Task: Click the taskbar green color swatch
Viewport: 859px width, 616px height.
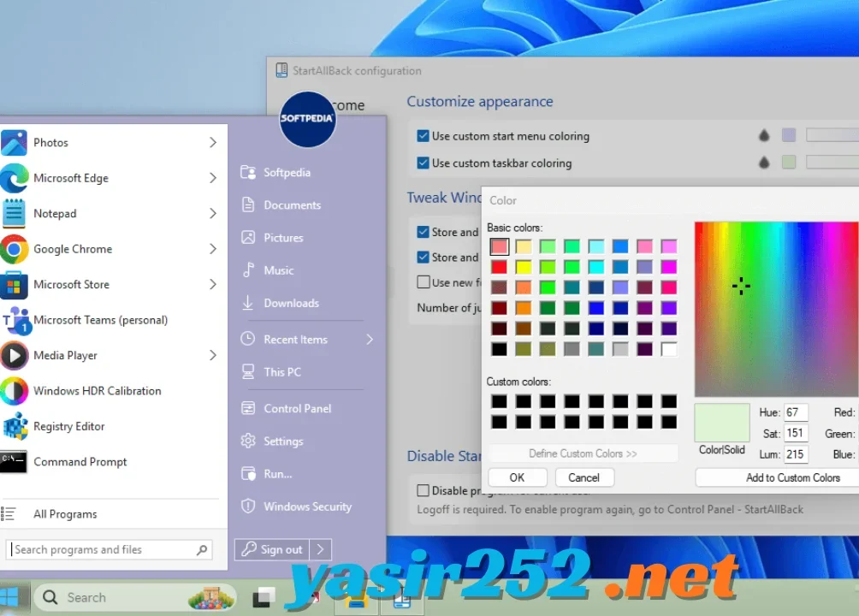Action: (789, 163)
